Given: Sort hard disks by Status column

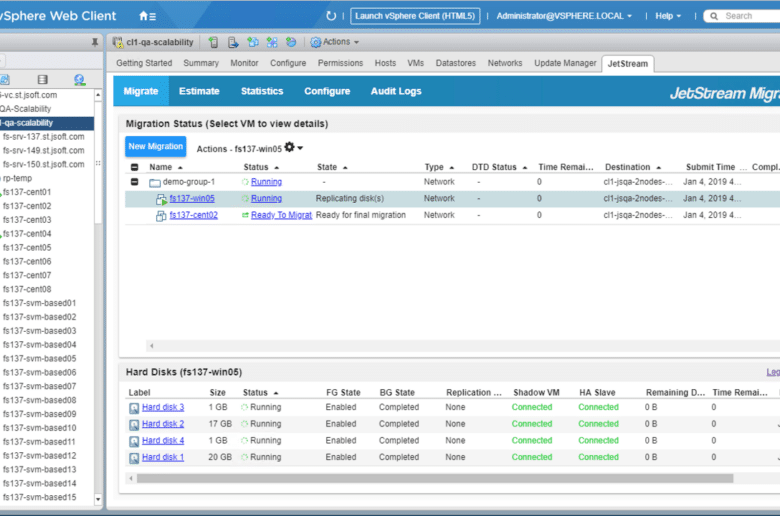Looking at the screenshot, I should coord(260,393).
